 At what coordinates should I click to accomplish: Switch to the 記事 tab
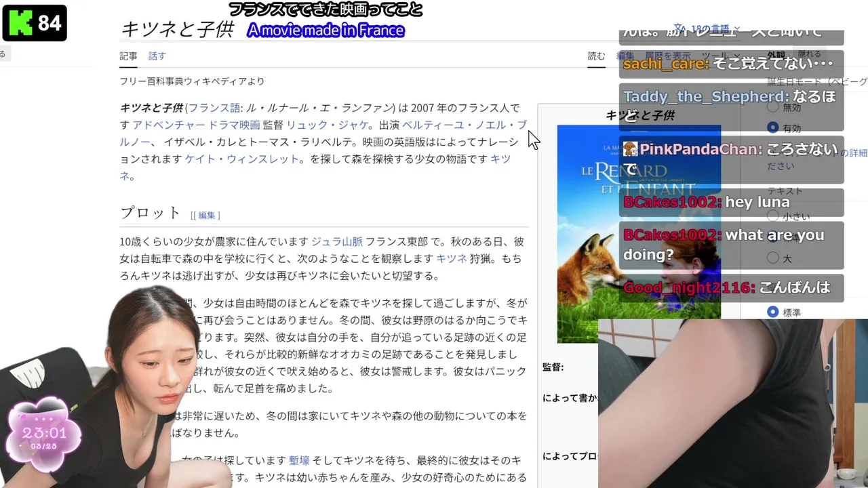point(128,56)
